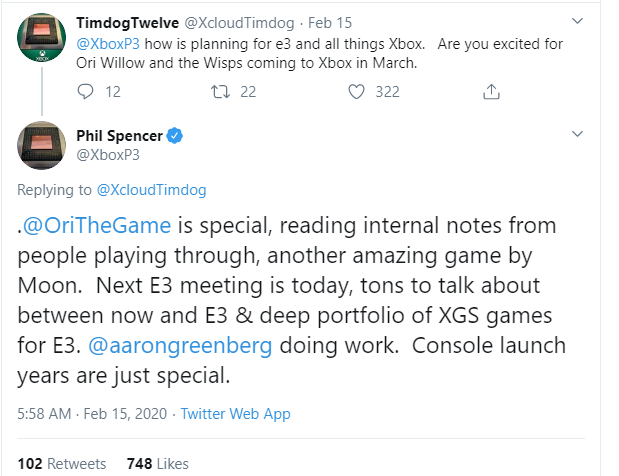Screen dimensions: 619x476
Task: View the 102 Retweets list
Action: coord(61,463)
